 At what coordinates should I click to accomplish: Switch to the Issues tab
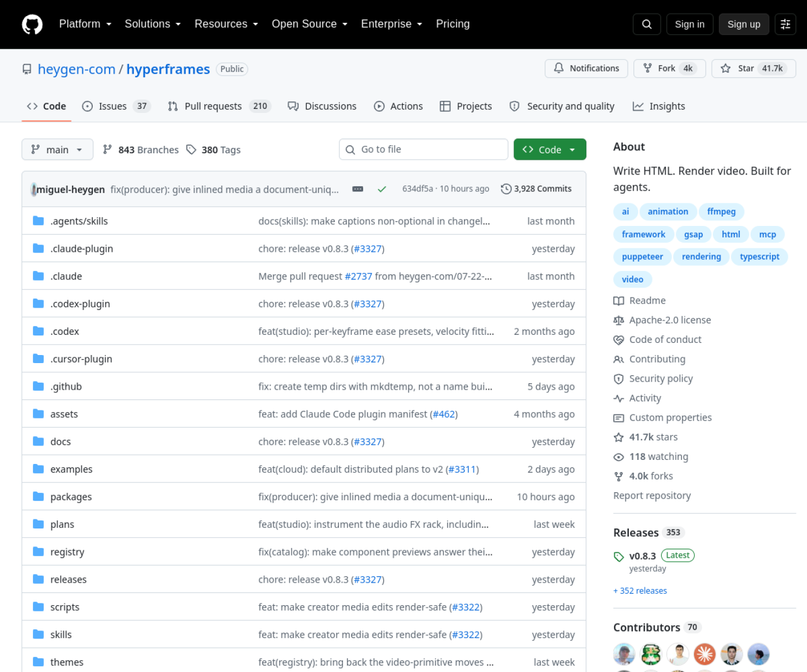click(116, 106)
